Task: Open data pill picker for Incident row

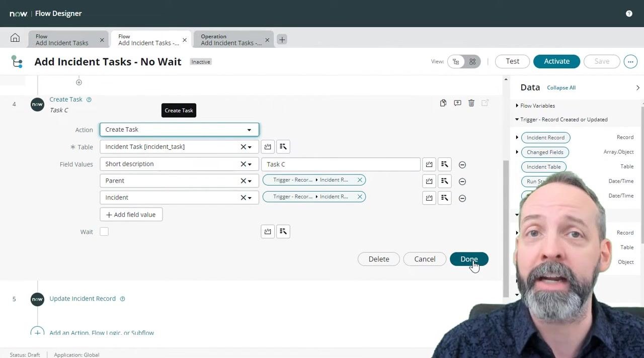Action: 445,198
